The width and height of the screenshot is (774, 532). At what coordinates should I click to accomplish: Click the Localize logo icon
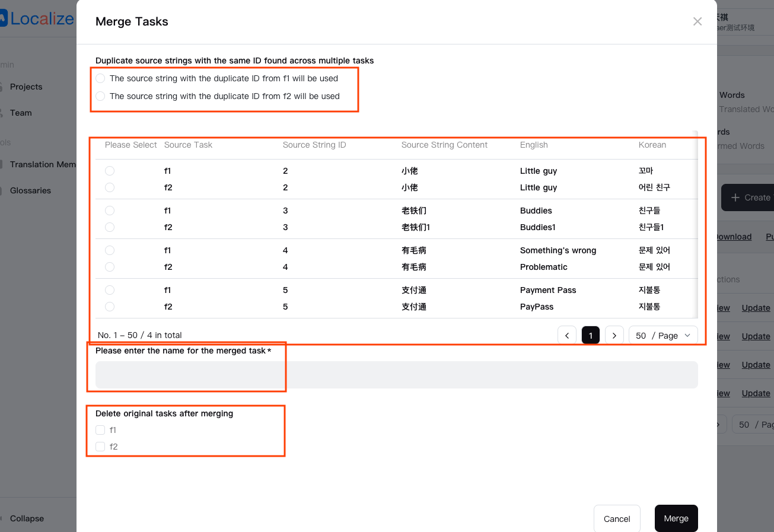pyautogui.click(x=3, y=19)
